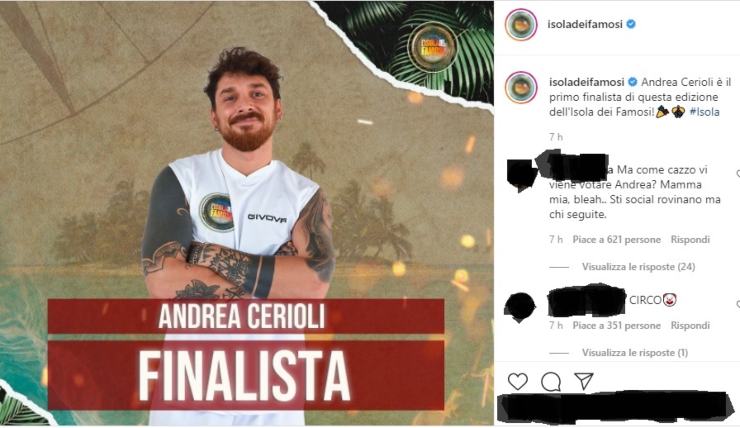The width and height of the screenshot is (740, 428).
Task: Open the CIRCO commenter's blacked-out avatar
Action: tap(520, 307)
